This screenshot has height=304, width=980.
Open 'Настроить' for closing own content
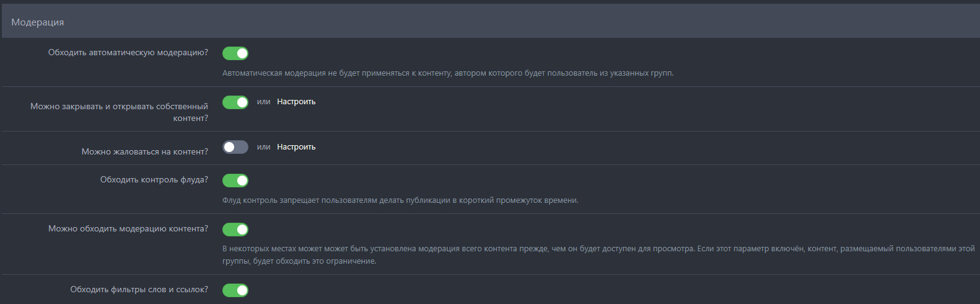pyautogui.click(x=296, y=102)
